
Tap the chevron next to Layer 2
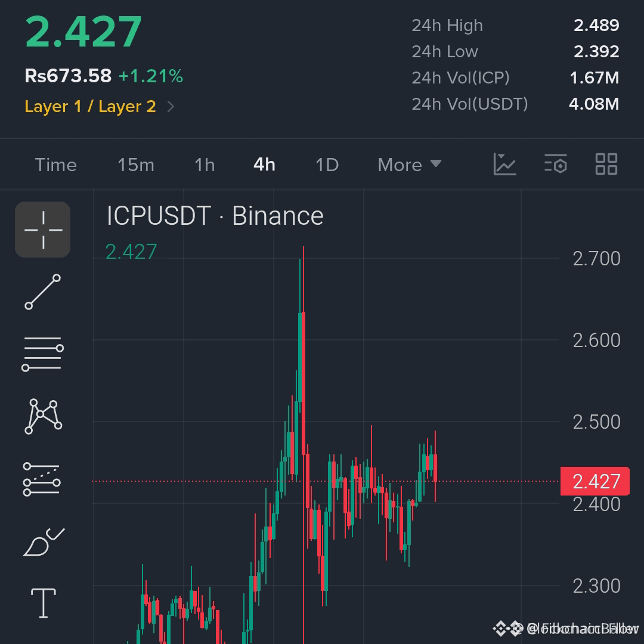pos(171,107)
